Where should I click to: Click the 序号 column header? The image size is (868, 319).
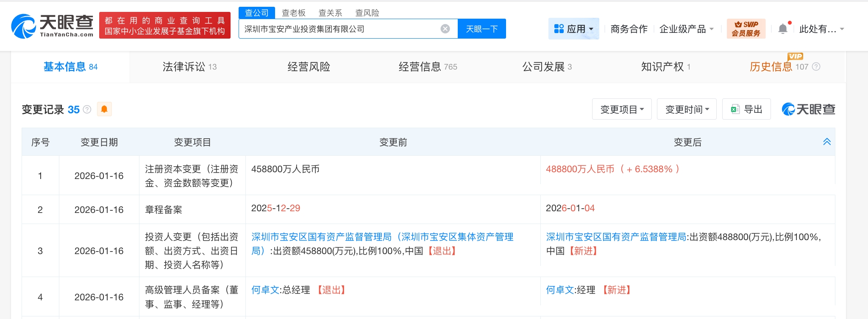click(40, 142)
